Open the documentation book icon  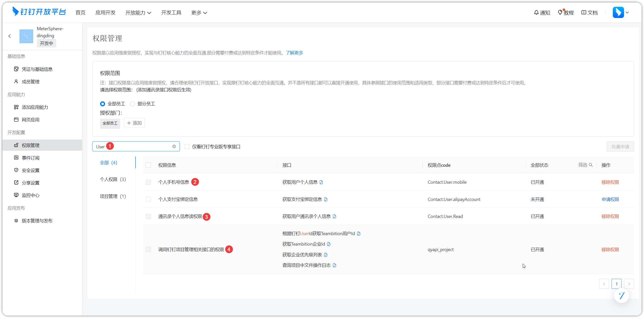[584, 12]
